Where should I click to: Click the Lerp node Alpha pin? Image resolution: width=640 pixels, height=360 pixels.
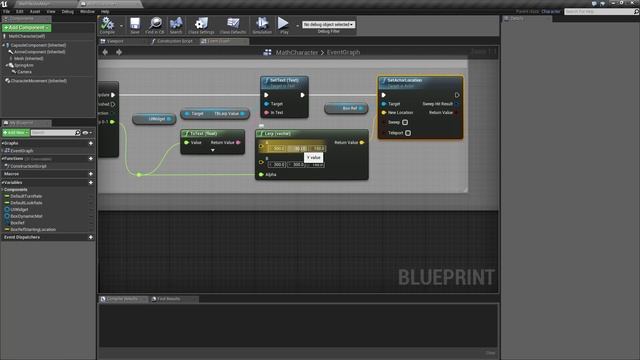pos(262,175)
